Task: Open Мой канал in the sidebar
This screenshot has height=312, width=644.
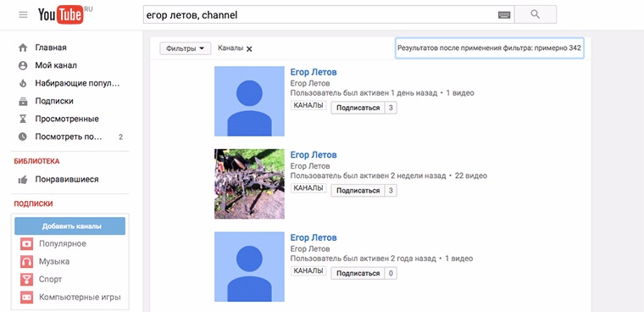Action: (x=56, y=65)
